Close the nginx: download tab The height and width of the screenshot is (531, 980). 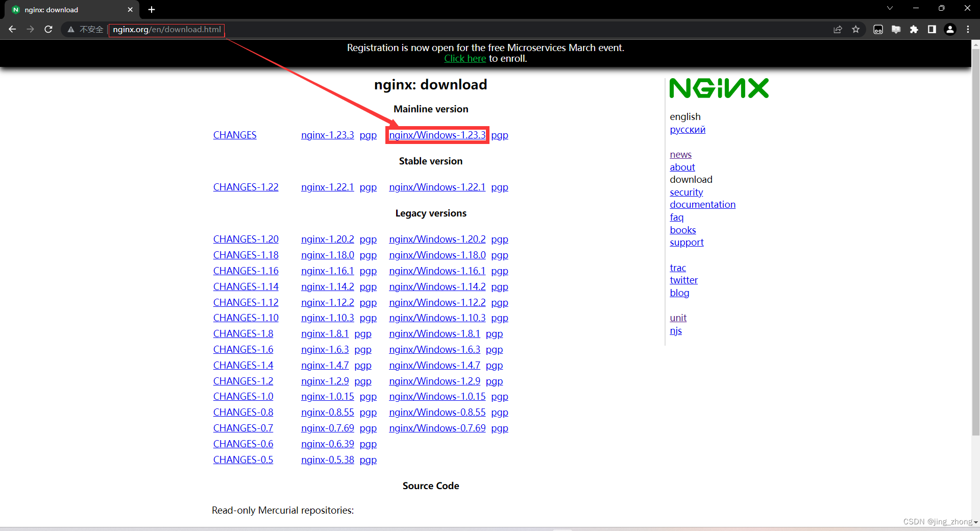click(x=130, y=10)
